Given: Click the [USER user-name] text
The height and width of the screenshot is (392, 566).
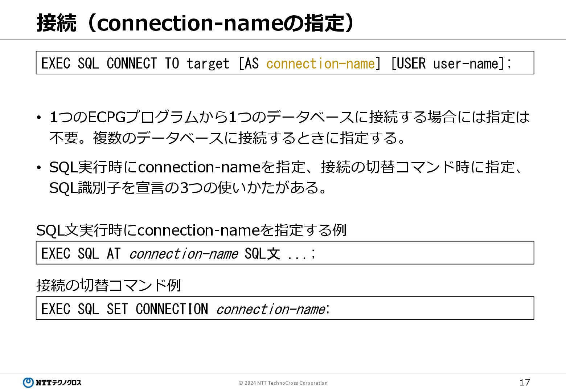Looking at the screenshot, I should coord(448,64).
